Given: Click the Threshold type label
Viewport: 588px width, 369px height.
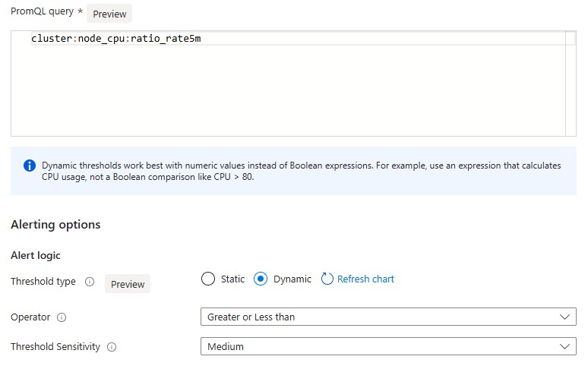Looking at the screenshot, I should [43, 282].
